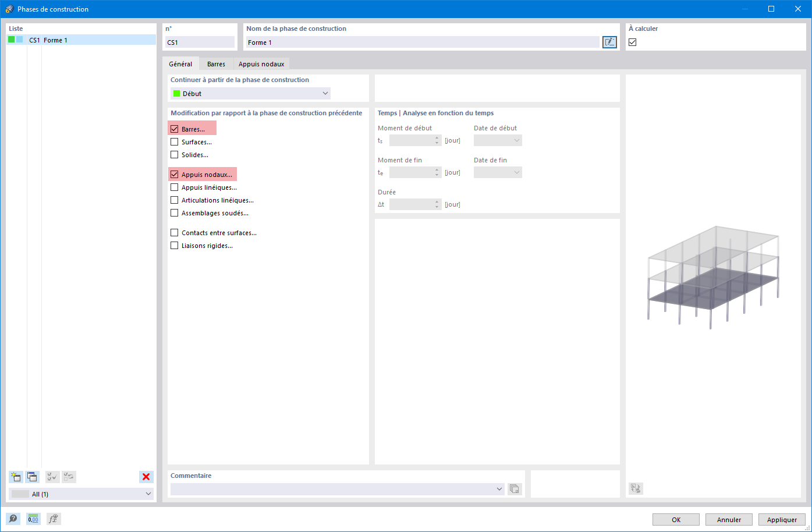Click the 'Continuer à partir de la phase de construction' label
Screen dimensions: 812x532
pyautogui.click(x=240, y=80)
